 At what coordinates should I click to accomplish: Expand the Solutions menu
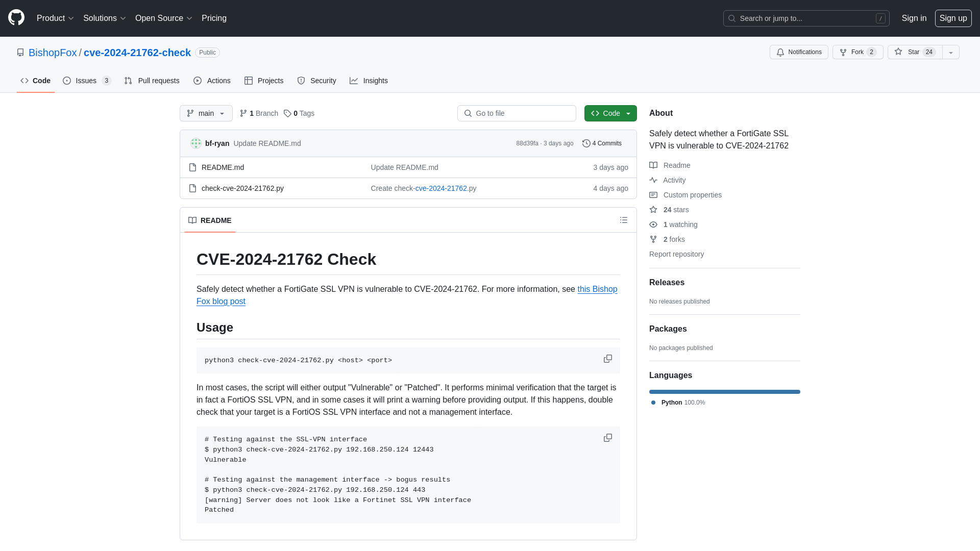[x=105, y=18]
